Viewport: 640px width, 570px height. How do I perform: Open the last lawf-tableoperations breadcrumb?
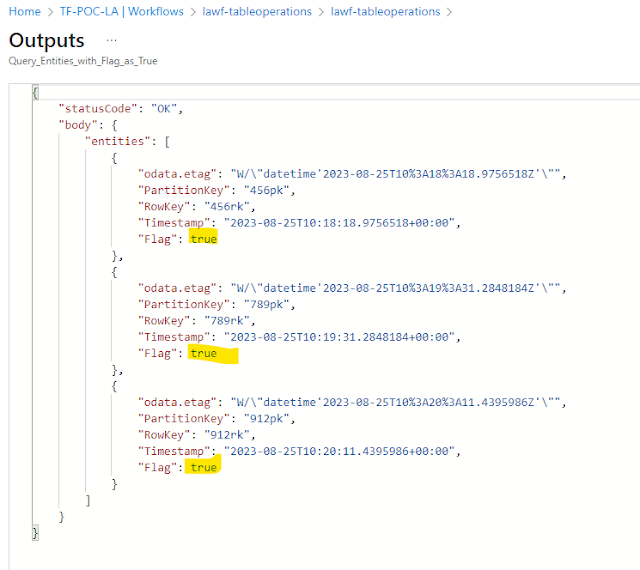tap(385, 11)
